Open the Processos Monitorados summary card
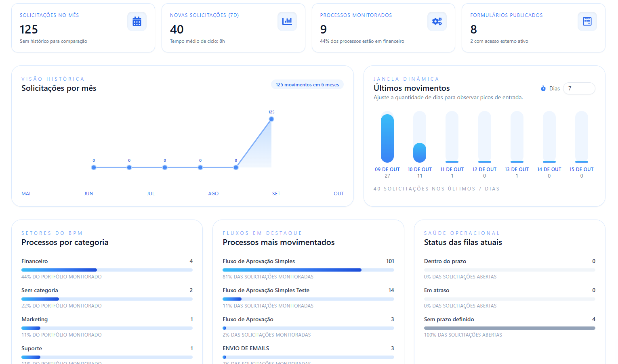 pos(383,28)
